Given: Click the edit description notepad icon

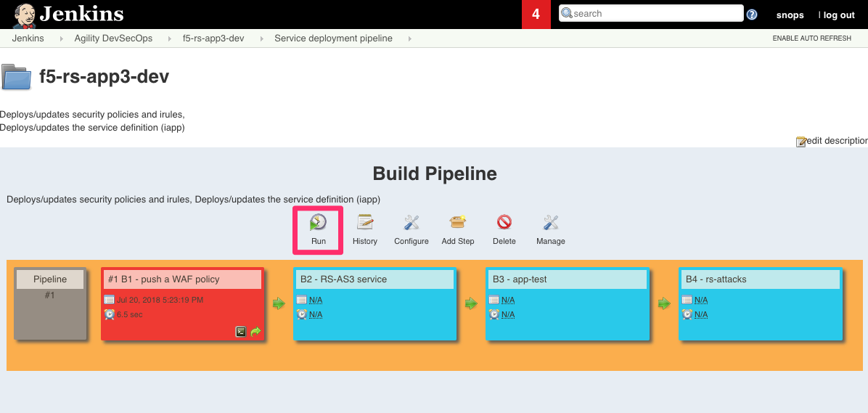Looking at the screenshot, I should click(801, 141).
